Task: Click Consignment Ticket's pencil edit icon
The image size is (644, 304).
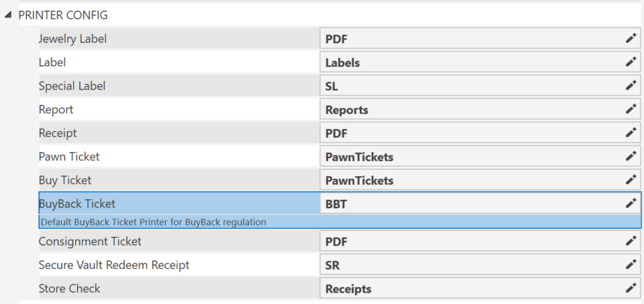Action: pyautogui.click(x=630, y=241)
